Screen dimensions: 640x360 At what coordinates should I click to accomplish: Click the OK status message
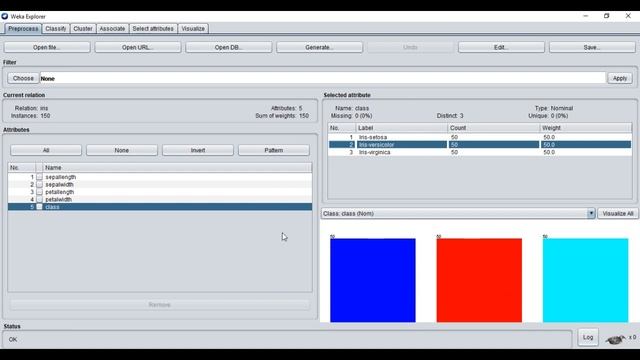(13, 340)
